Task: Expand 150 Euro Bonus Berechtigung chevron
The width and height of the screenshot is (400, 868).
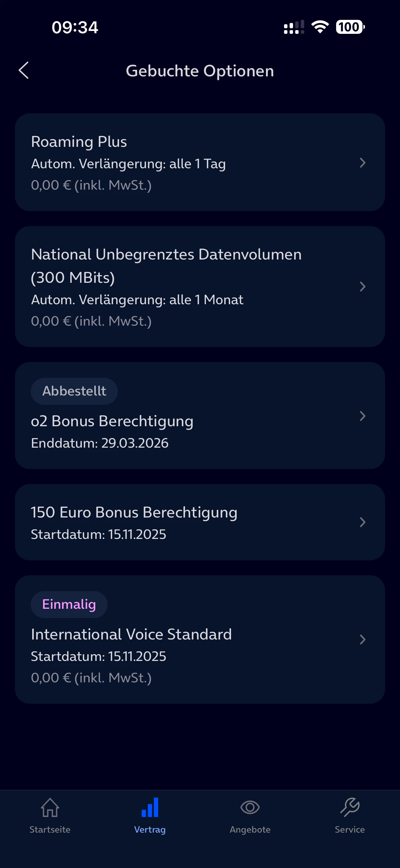Action: click(x=362, y=522)
